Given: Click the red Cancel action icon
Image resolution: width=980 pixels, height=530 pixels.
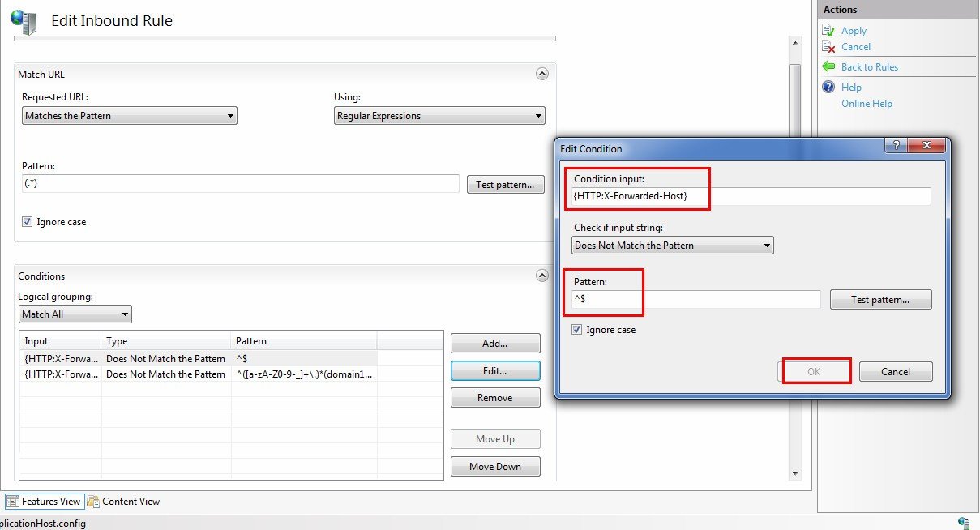Looking at the screenshot, I should pos(828,47).
